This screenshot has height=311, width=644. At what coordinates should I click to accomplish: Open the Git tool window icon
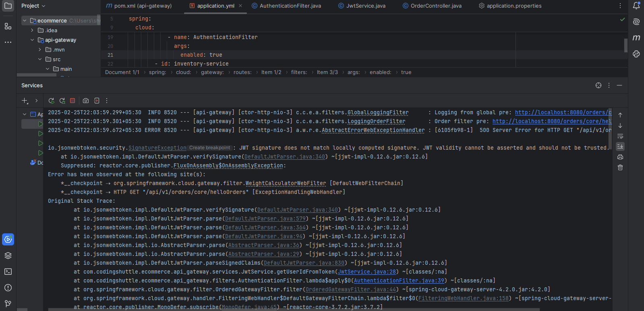coord(8,303)
